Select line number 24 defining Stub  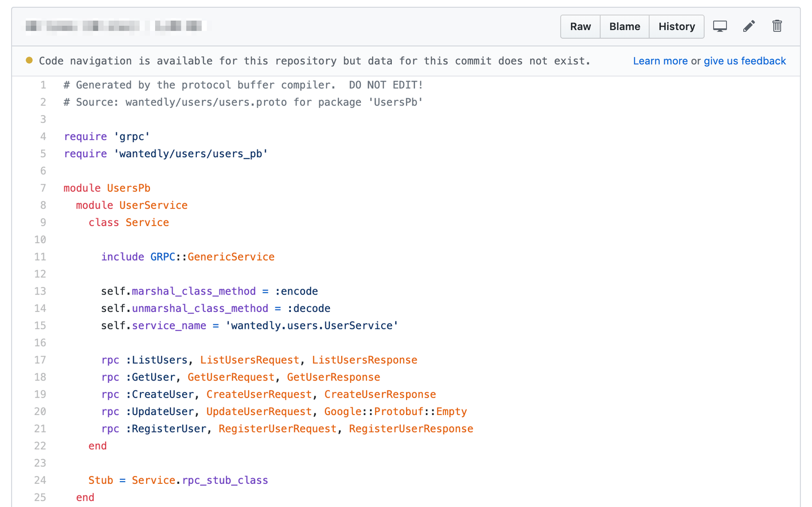coord(40,480)
